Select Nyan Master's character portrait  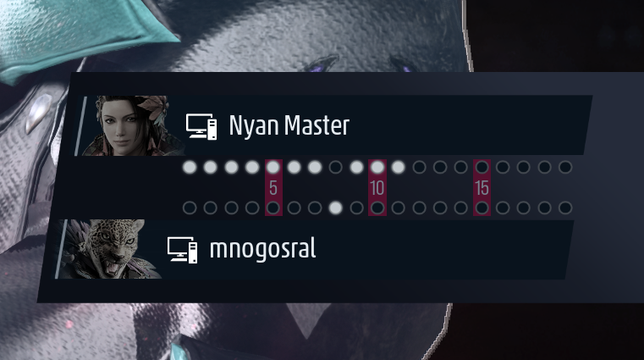[x=130, y=125]
